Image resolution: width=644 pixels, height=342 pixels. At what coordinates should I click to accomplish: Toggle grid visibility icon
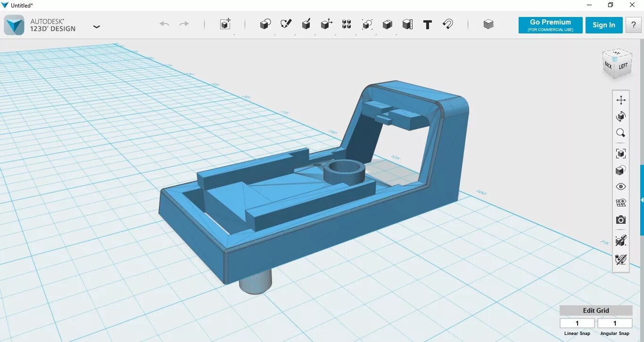click(x=621, y=203)
